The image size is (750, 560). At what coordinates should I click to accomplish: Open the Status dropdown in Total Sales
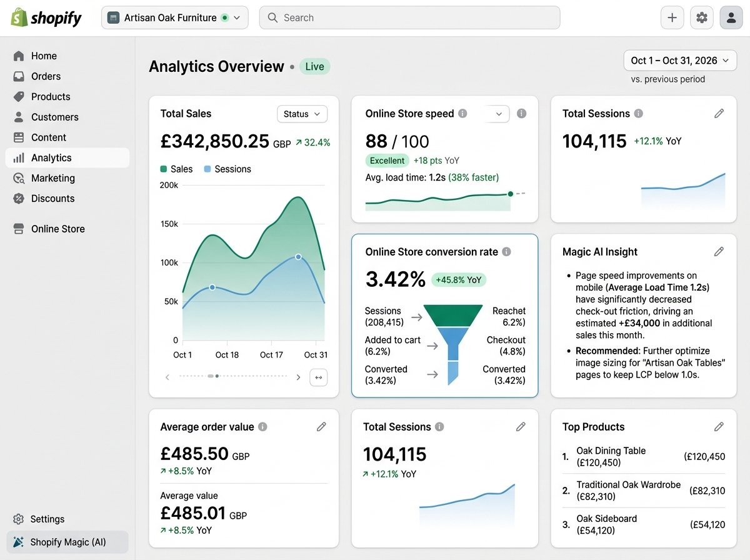pos(302,114)
